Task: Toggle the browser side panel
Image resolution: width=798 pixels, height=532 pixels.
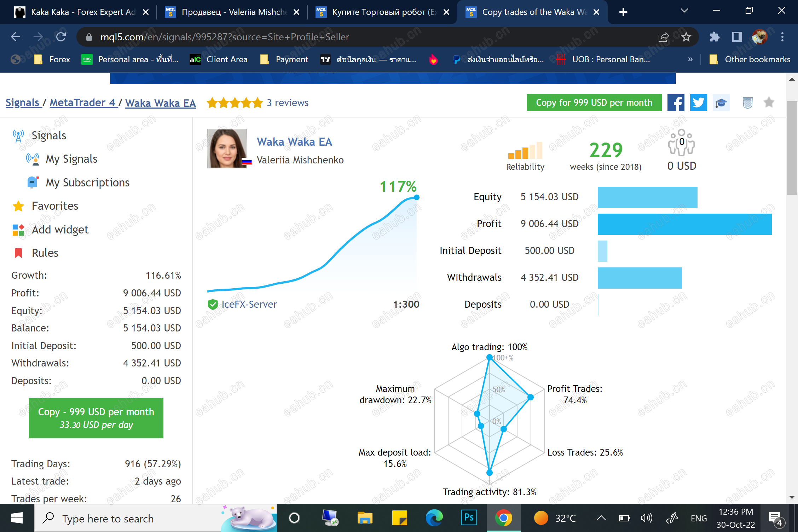Action: 737,37
